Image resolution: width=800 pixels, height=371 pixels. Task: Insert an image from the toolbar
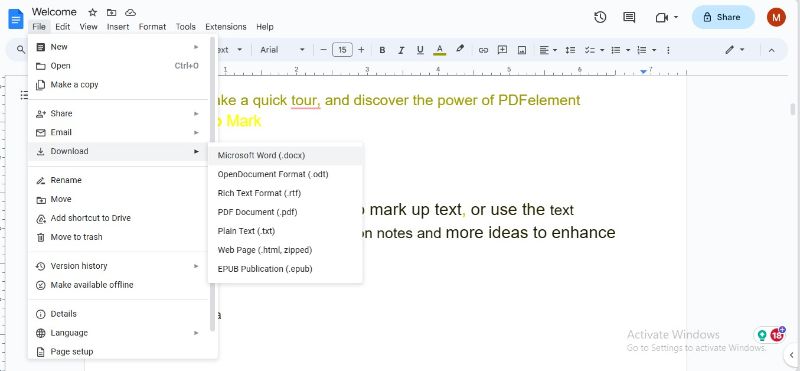click(521, 50)
